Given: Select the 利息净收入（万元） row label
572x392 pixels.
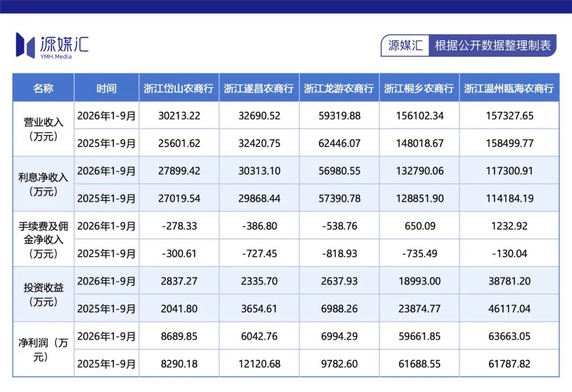Looking at the screenshot, I should 43,184.
